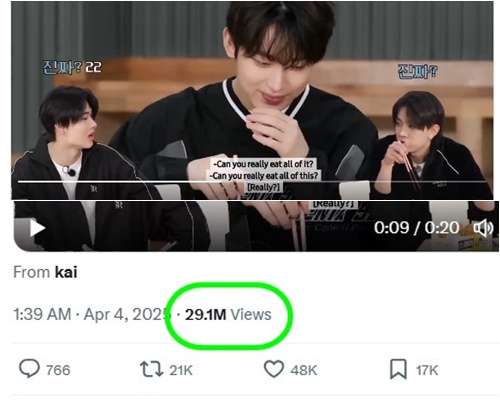Open the 1:39 AM timestamp link

tap(42, 314)
